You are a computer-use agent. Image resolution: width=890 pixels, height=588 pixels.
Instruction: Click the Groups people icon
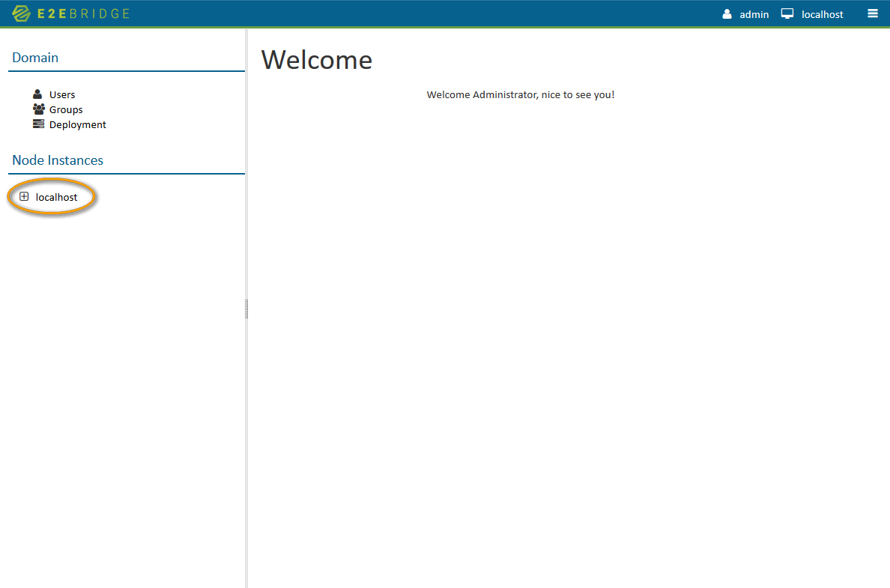(38, 109)
